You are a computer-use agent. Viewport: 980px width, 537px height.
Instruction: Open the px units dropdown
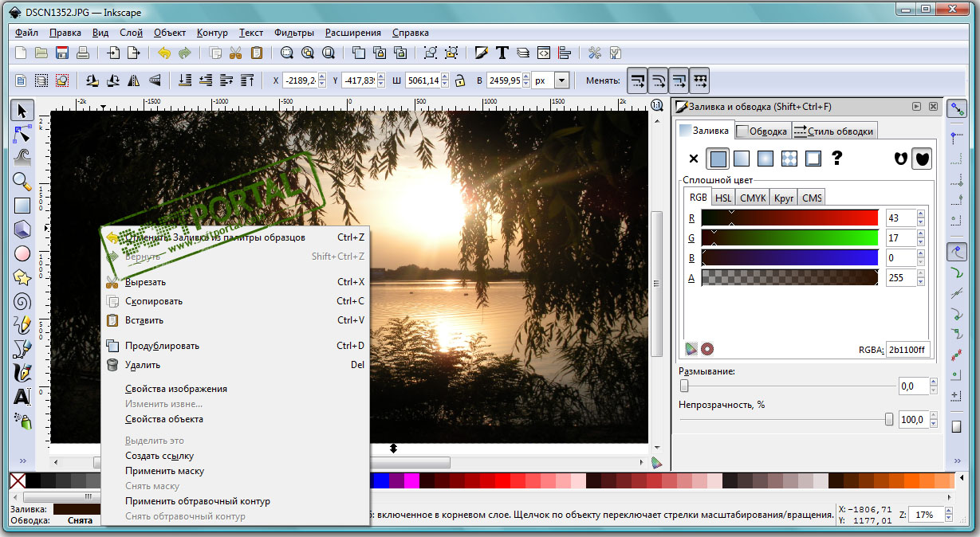[x=562, y=80]
